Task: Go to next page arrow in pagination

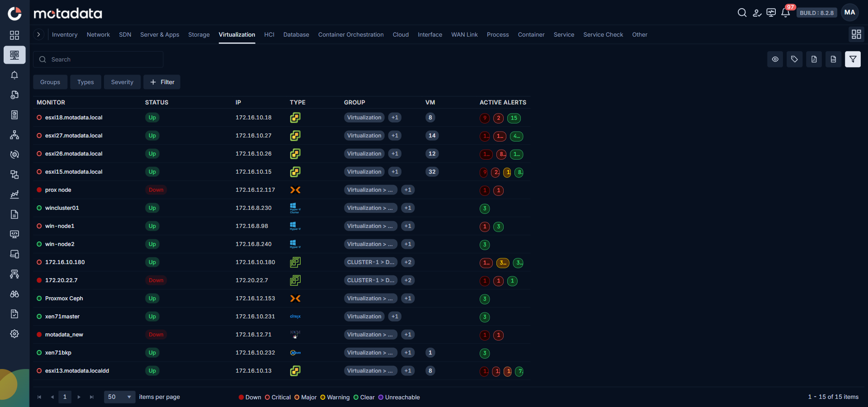Action: point(79,397)
